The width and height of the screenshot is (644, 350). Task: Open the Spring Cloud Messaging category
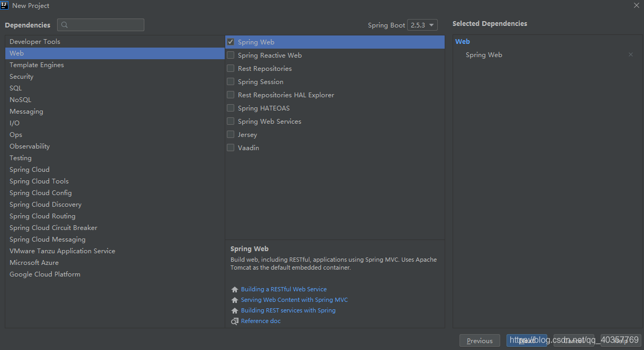coord(115,240)
